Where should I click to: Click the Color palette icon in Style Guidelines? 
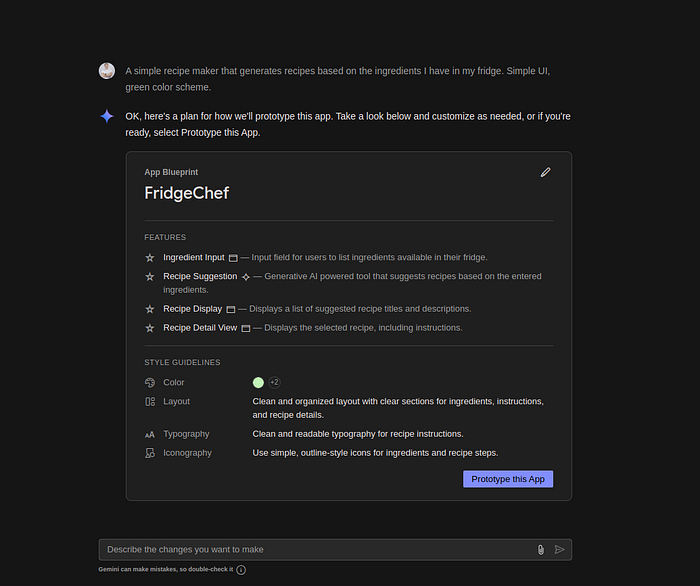click(150, 383)
